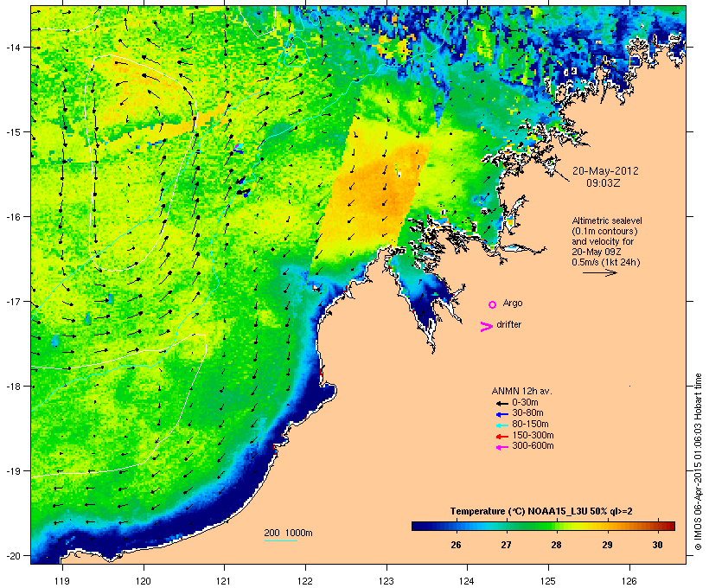Click the latitude axis label -17
Image resolution: width=709 pixels, height=588 pixels.
coord(13,302)
